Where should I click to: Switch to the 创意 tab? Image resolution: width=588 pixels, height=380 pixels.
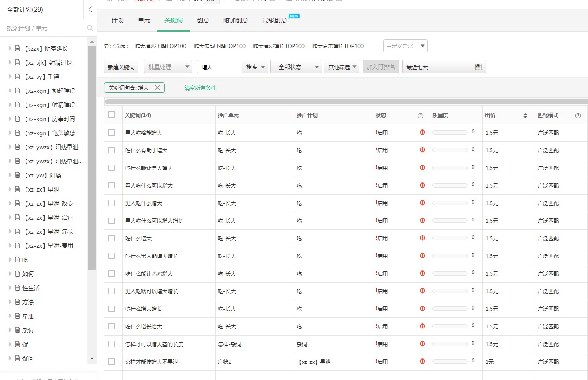click(x=203, y=20)
